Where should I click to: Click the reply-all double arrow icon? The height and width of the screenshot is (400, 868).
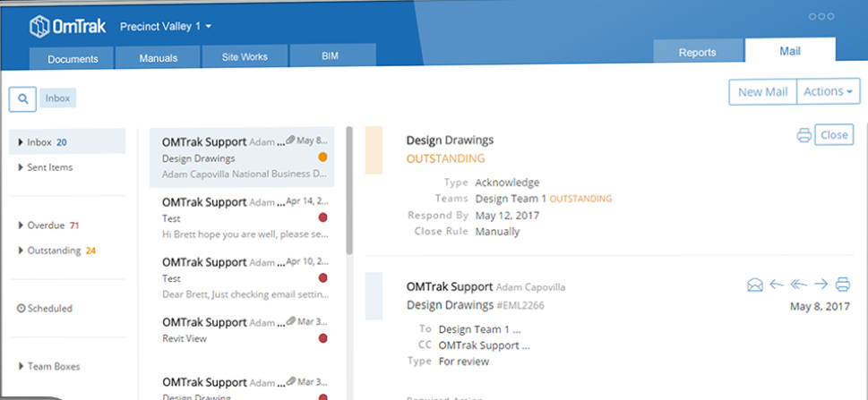pyautogui.click(x=799, y=285)
